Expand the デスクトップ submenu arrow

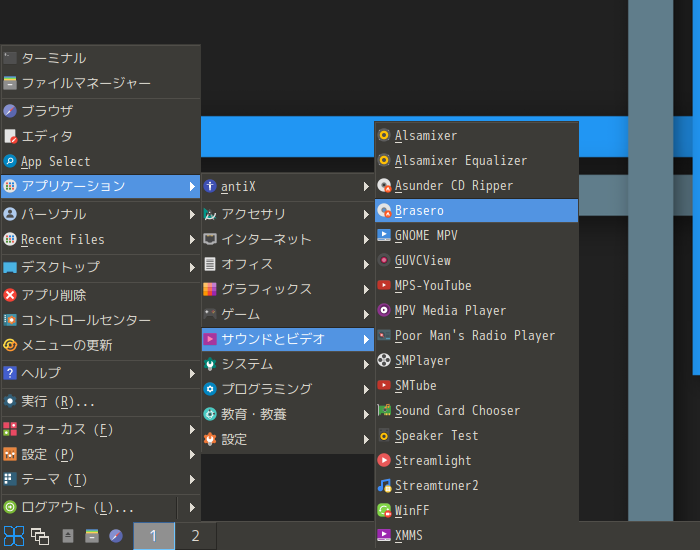tap(192, 267)
